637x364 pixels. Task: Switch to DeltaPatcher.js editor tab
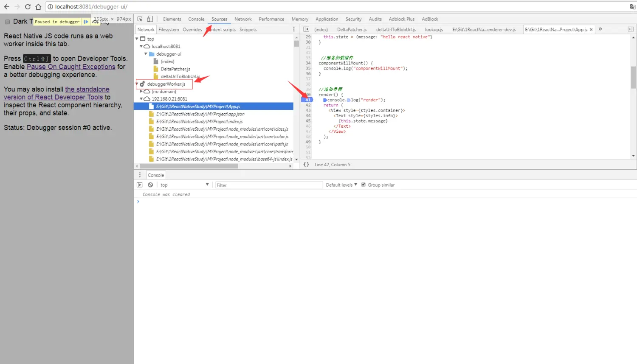[352, 30]
